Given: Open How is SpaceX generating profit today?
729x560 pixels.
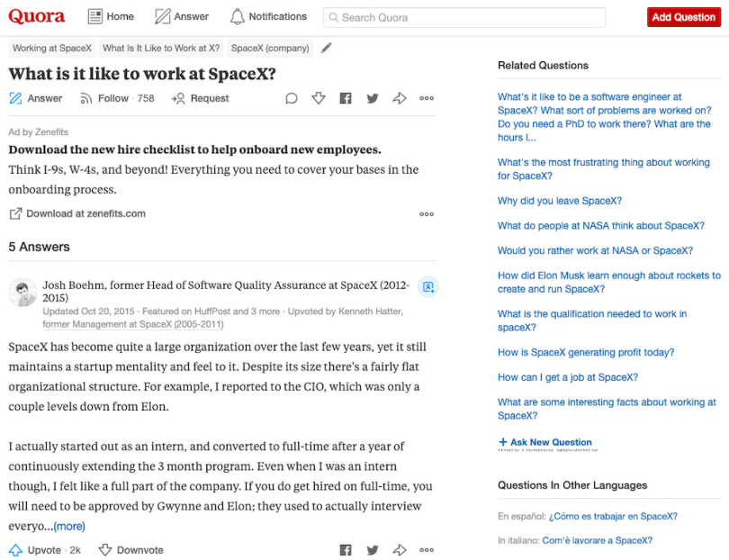Looking at the screenshot, I should coord(586,352).
